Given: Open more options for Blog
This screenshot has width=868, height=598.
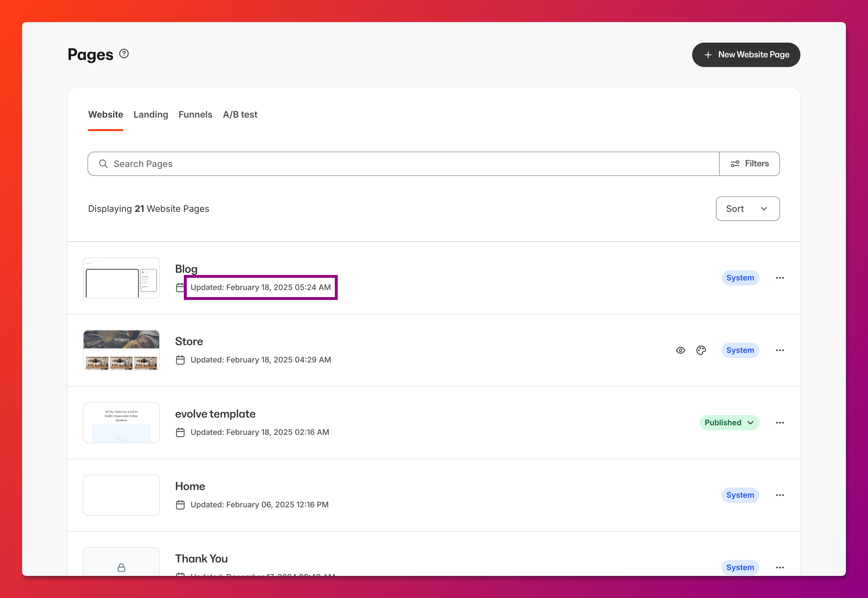Looking at the screenshot, I should point(780,278).
